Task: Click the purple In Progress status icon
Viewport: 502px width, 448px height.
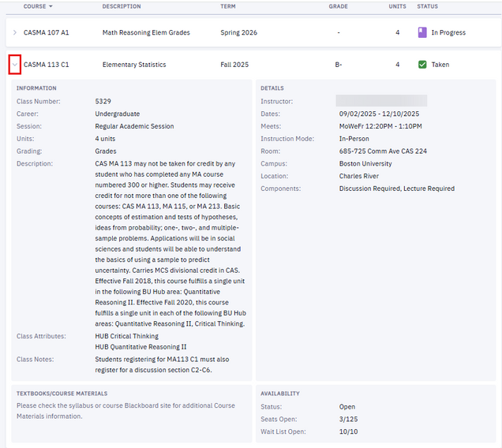Action: click(422, 32)
